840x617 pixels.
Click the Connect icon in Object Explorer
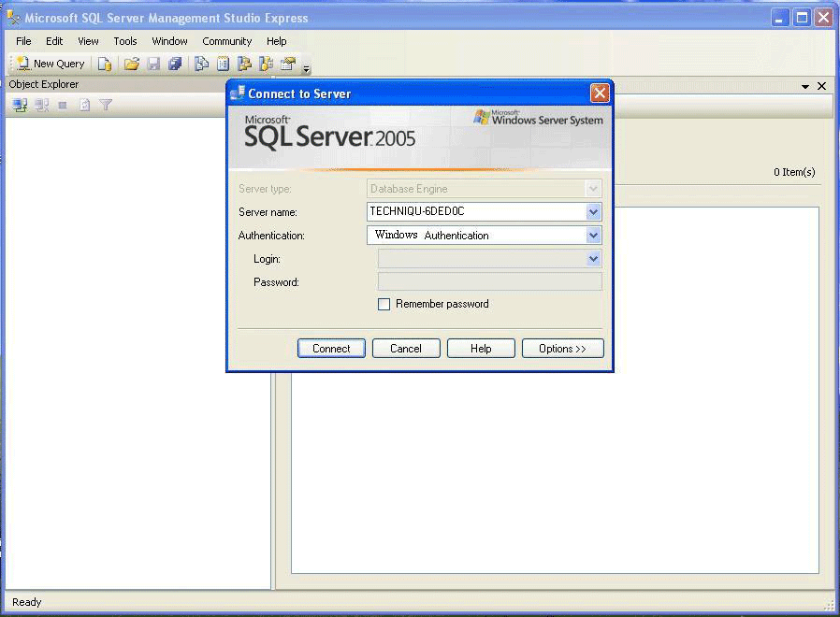coord(20,106)
